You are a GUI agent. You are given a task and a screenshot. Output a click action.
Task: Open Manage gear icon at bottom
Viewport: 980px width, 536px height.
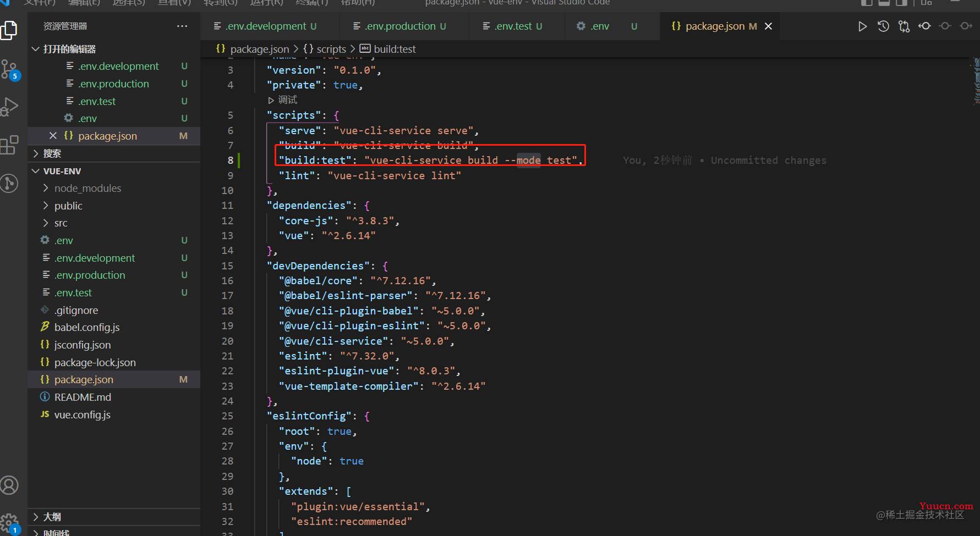(x=9, y=523)
